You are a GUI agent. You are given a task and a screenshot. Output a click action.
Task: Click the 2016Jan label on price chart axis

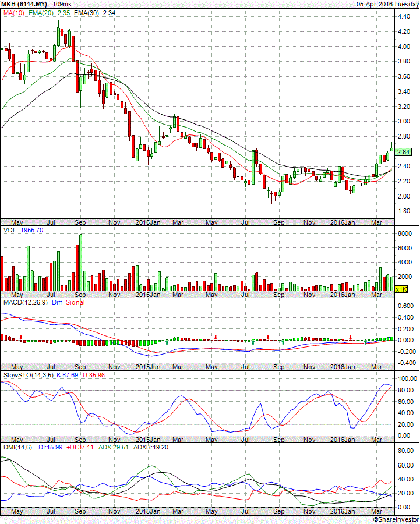point(343,222)
